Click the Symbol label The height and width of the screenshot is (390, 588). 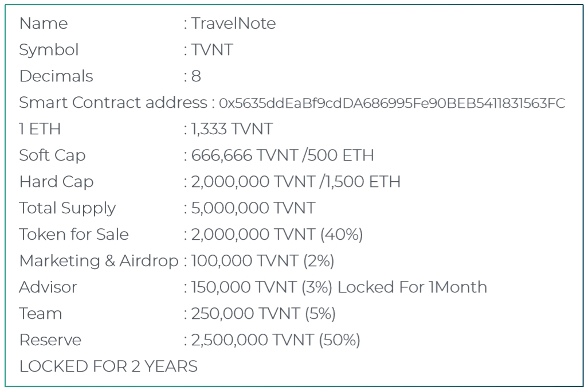pyautogui.click(x=49, y=50)
